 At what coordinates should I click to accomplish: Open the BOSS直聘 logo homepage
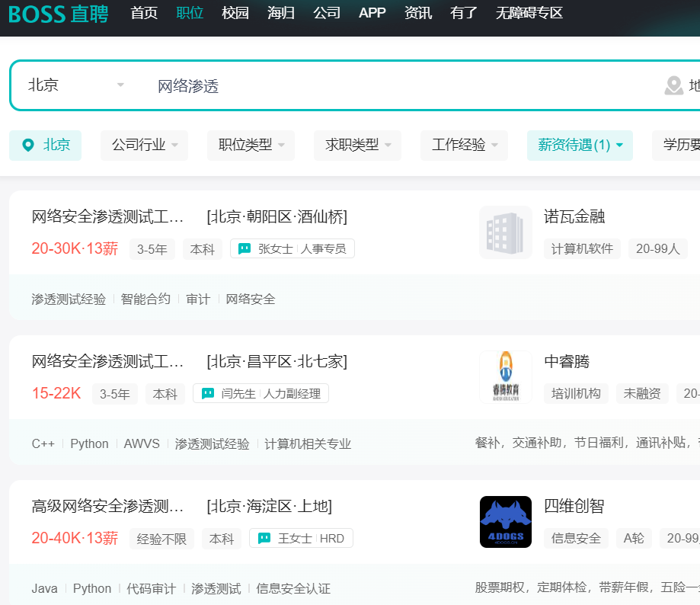coord(59,14)
